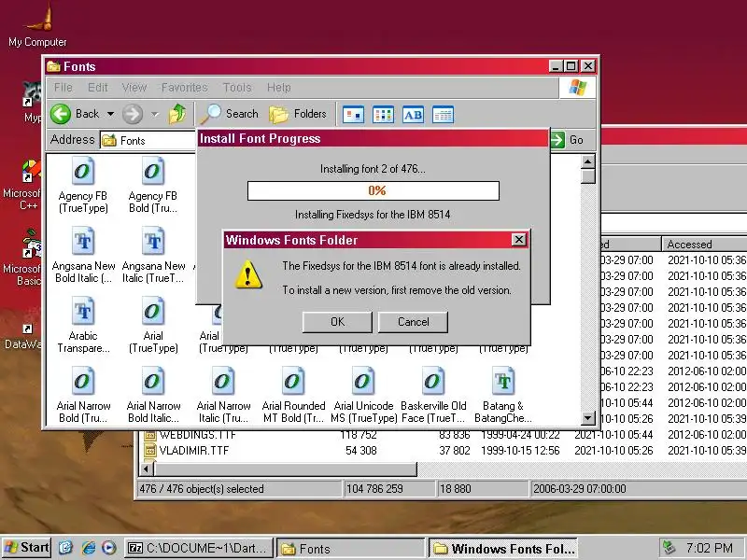The height and width of the screenshot is (560, 747).
Task: Select the Angsana New Italic font icon
Action: tap(153, 256)
